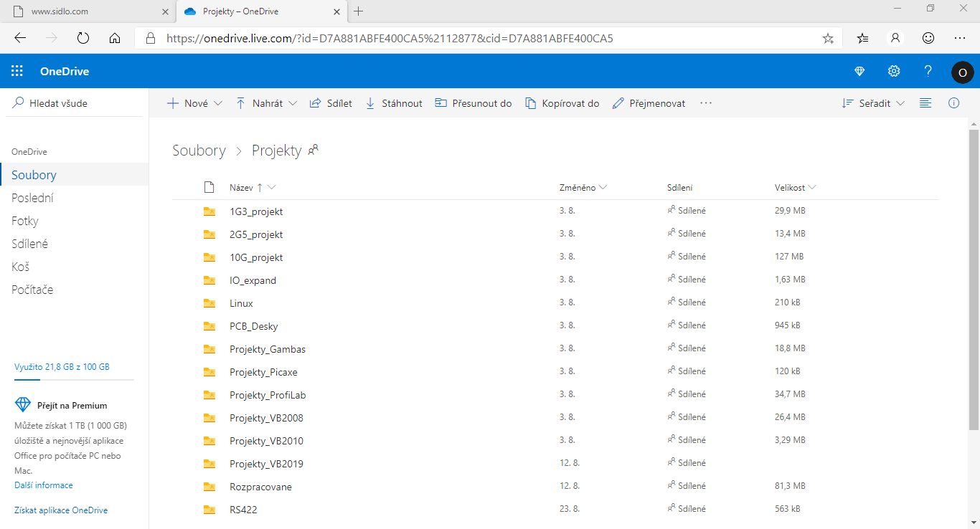
Task: Open the help question mark icon
Action: pos(928,70)
